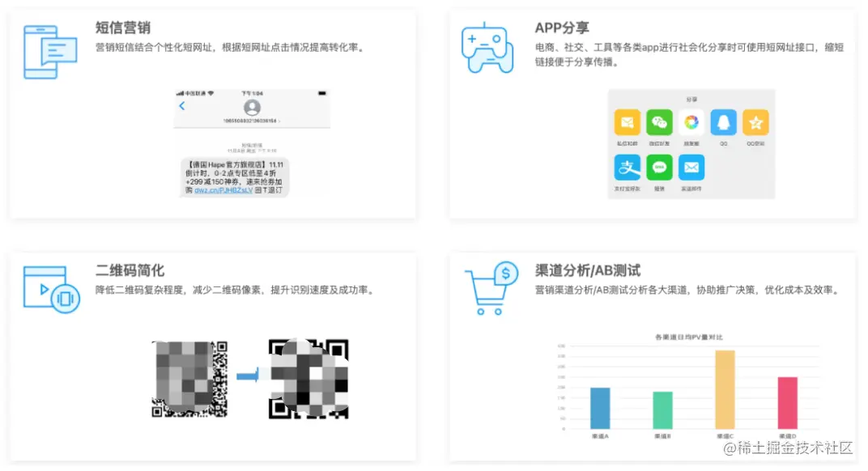Click the "APP分享" heading
Image resolution: width=868 pixels, height=471 pixels.
pyautogui.click(x=562, y=28)
